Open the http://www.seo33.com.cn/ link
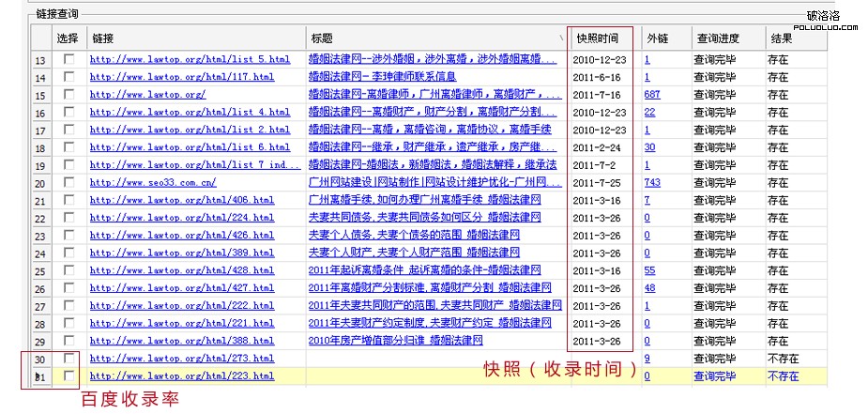The height and width of the screenshot is (414, 868). tap(152, 183)
